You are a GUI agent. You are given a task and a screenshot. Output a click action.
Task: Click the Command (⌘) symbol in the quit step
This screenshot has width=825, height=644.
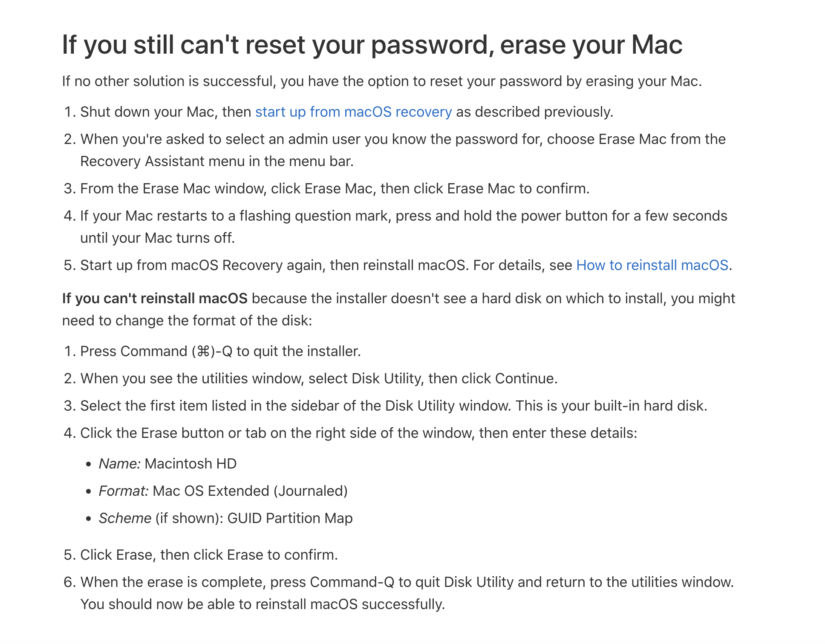tap(204, 351)
